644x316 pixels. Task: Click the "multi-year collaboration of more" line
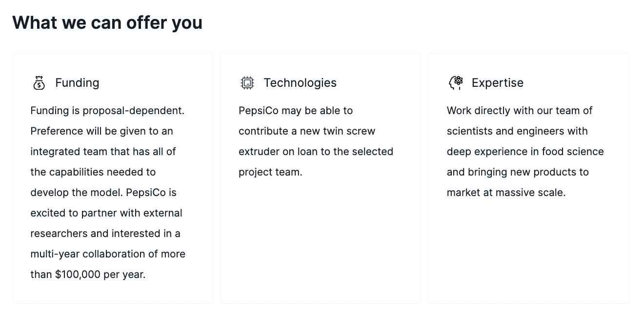coord(108,254)
